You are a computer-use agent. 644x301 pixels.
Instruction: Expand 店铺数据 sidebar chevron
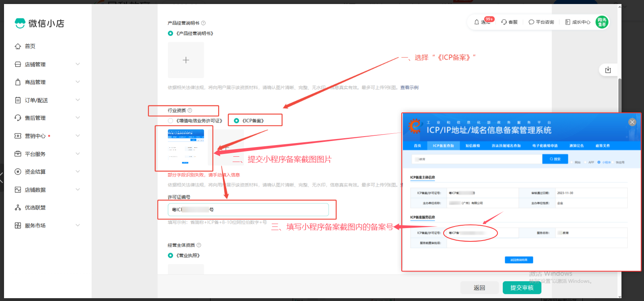[78, 189]
